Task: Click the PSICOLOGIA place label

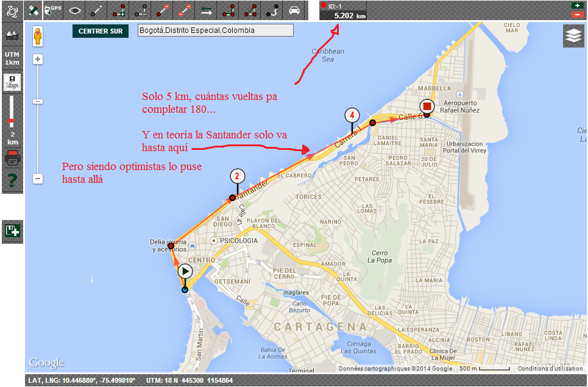Action: 238,241
